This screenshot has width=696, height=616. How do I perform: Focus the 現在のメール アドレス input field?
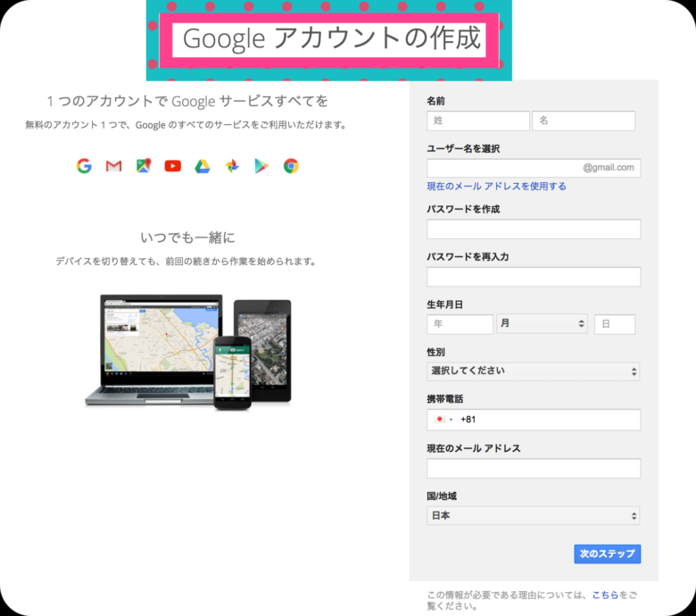pos(534,468)
